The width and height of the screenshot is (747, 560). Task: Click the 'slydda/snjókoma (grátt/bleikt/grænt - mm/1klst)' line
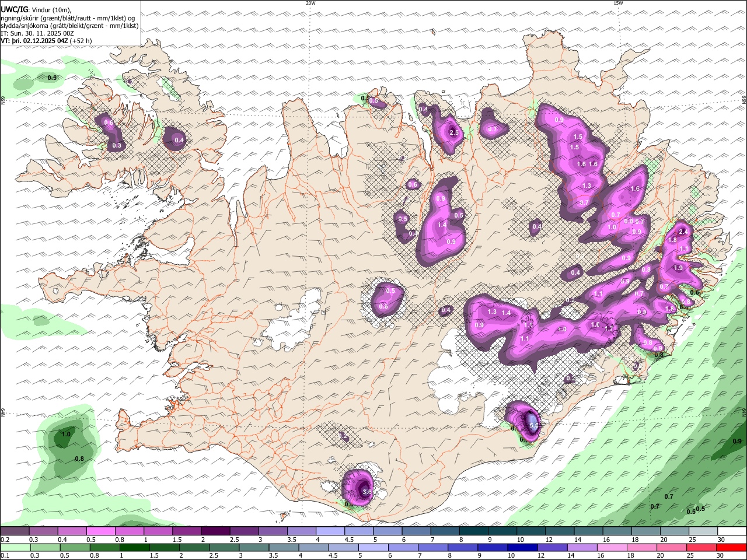(x=69, y=26)
